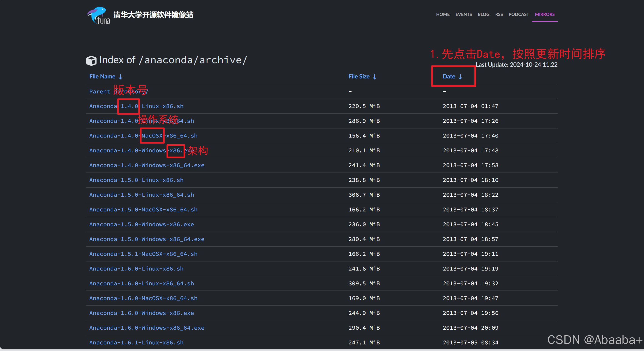Click the package box icon beside Index heading
Viewport: 644px width, 351px height.
coord(92,60)
